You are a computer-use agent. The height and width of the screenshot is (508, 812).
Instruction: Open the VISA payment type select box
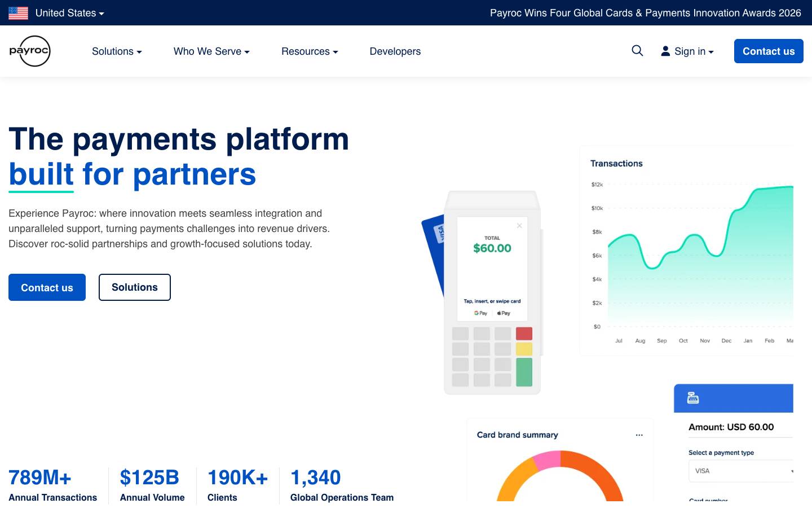[x=741, y=471]
